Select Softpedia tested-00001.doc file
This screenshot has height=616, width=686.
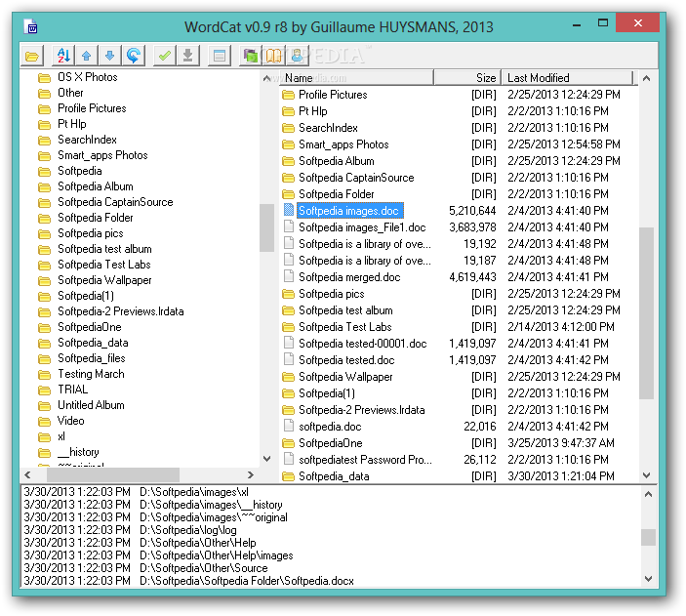pos(459,344)
